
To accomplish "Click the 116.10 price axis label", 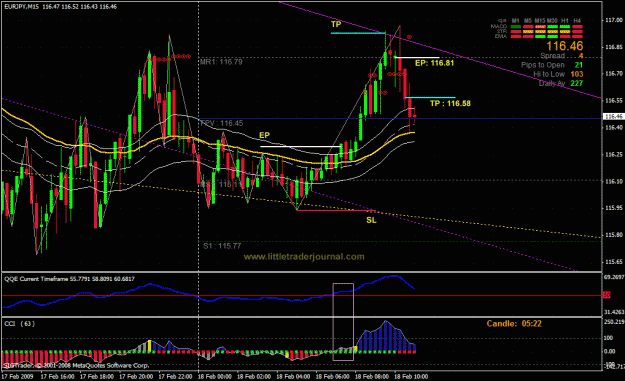I will click(614, 181).
